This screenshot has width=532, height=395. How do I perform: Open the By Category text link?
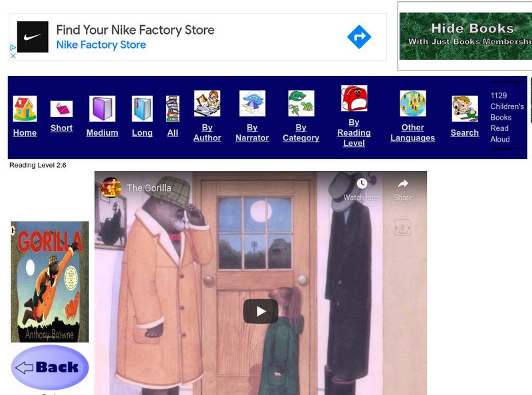click(301, 133)
